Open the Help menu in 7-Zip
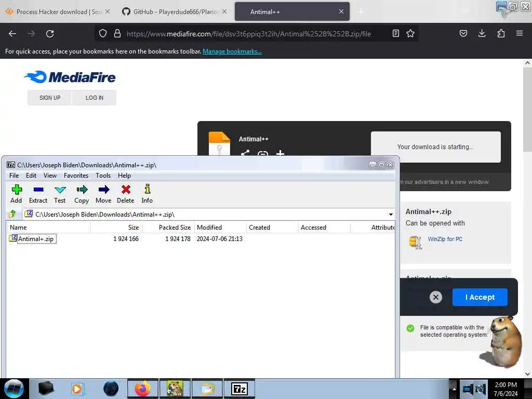532x399 pixels. (124, 176)
